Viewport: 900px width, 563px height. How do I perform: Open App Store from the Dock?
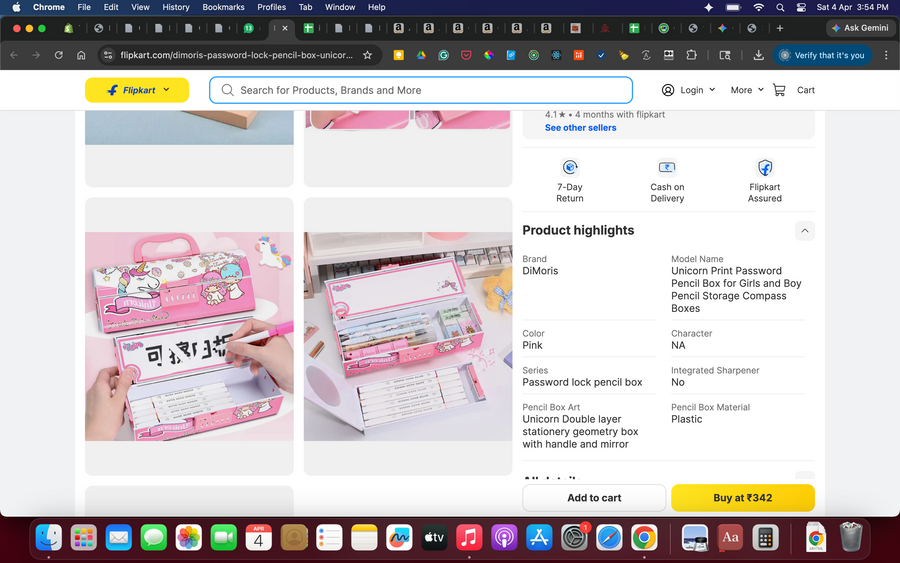[x=539, y=538]
